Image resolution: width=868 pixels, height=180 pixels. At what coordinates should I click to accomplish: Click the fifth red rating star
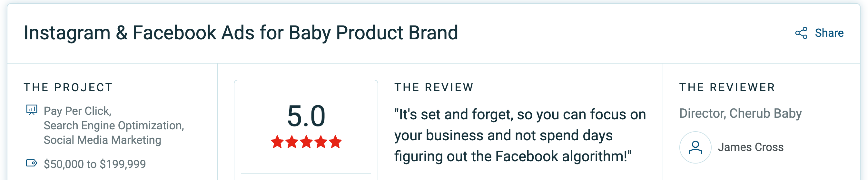pos(335,142)
